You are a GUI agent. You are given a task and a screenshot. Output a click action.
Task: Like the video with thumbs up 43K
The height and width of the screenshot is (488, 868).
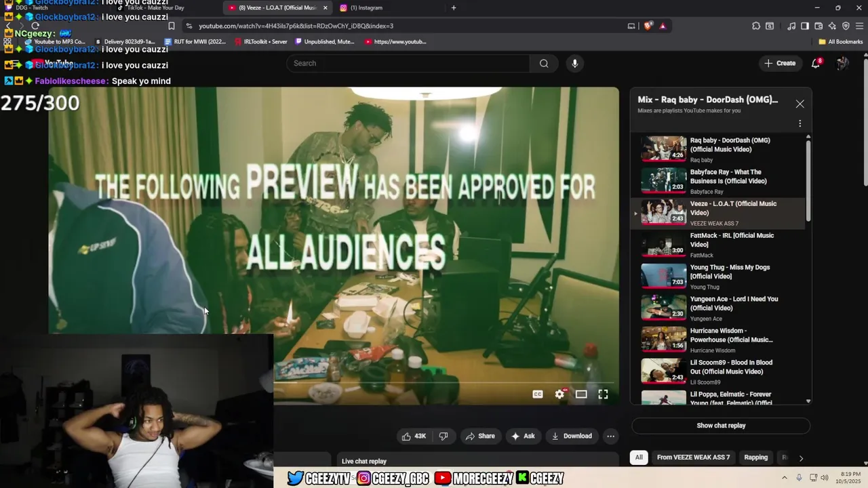[x=413, y=436]
